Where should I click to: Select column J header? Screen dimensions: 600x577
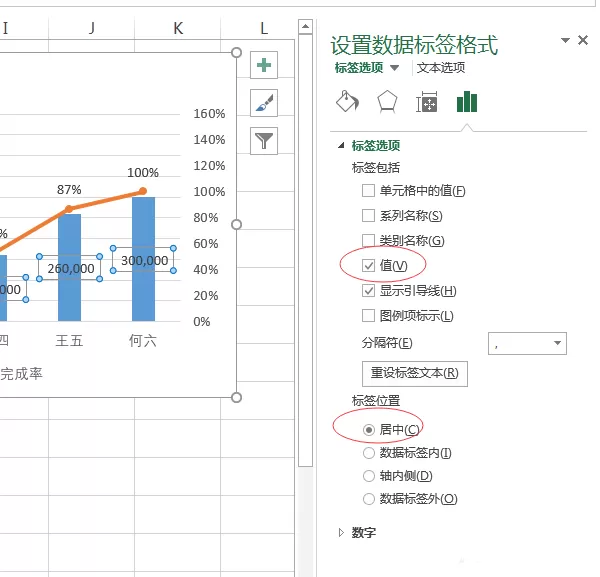(x=91, y=28)
